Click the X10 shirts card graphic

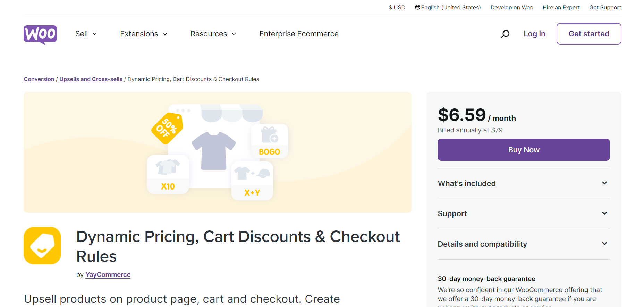[168, 174]
